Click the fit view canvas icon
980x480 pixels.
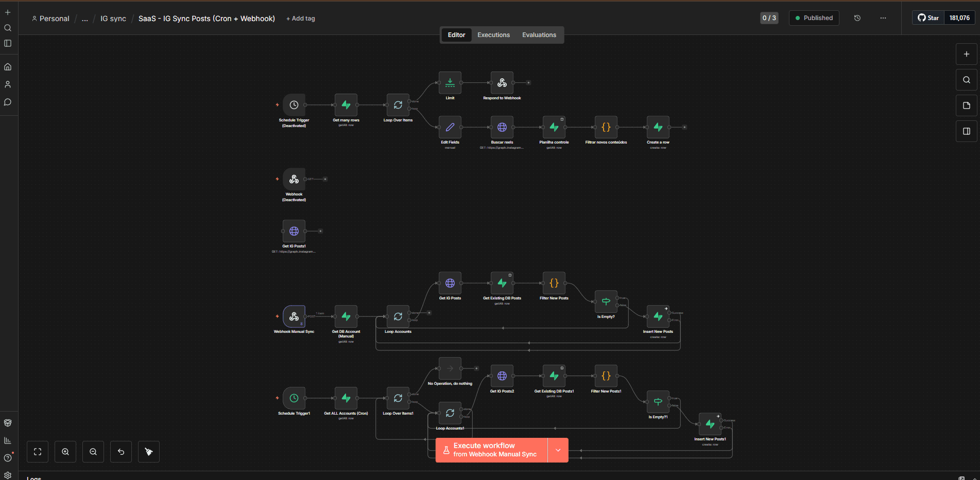point(38,452)
